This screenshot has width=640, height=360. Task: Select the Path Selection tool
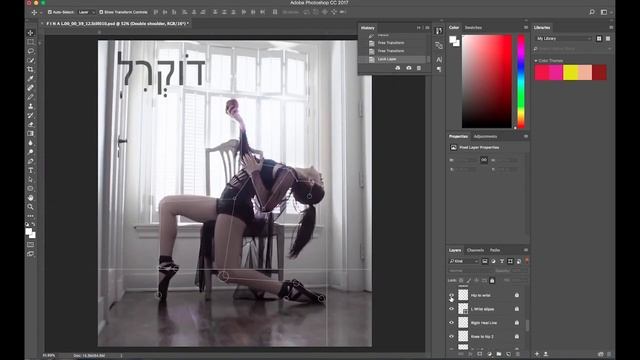tap(31, 180)
